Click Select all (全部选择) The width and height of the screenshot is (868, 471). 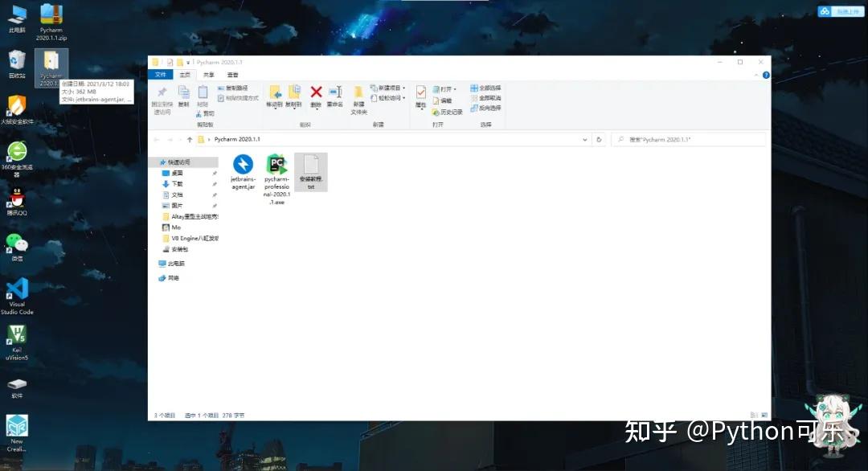[x=485, y=88]
